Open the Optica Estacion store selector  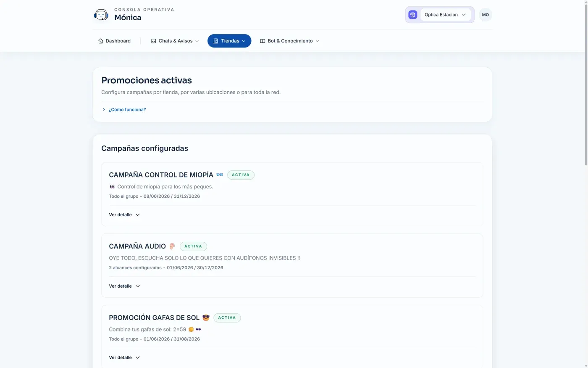pyautogui.click(x=445, y=15)
